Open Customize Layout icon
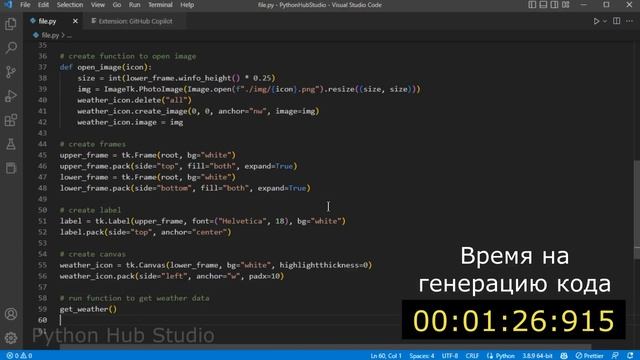 point(565,5)
